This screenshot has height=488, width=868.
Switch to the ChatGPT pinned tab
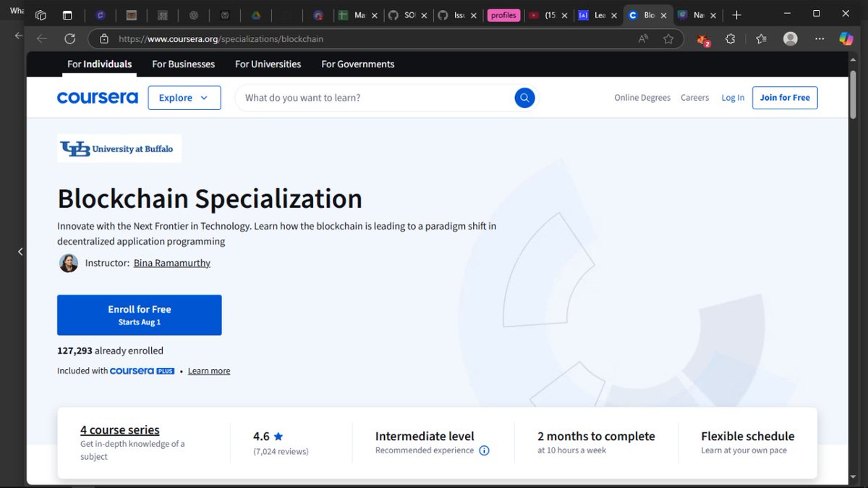(193, 15)
